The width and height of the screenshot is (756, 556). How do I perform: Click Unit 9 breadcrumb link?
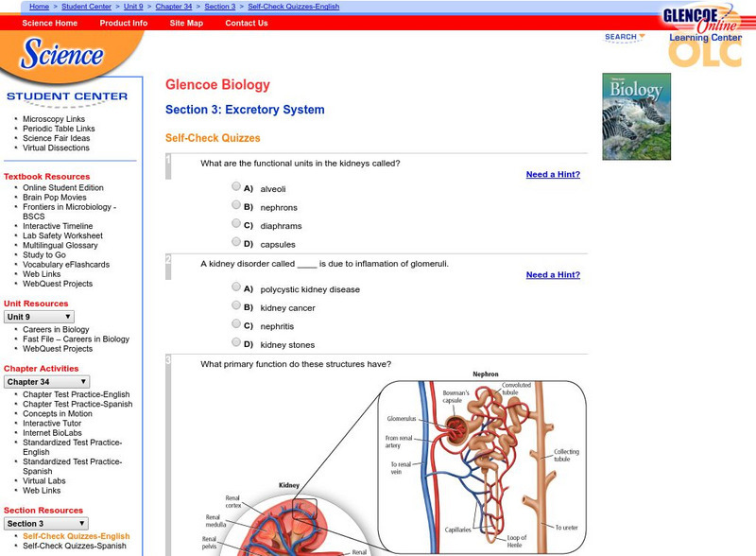133,7
